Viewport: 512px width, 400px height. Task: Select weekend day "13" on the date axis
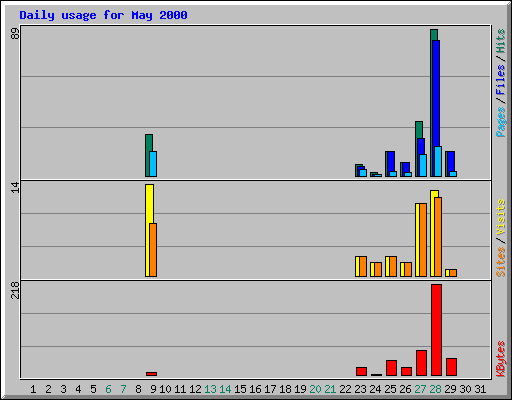210,389
